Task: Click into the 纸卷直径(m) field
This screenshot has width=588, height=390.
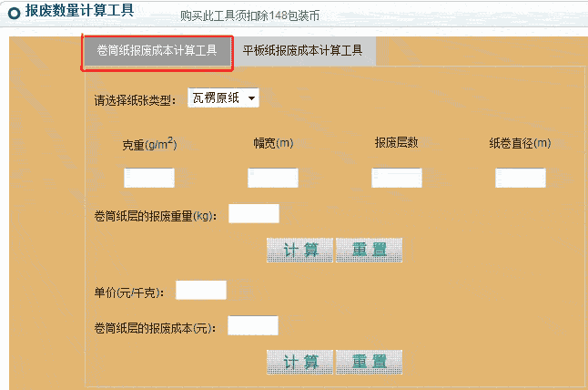Action: click(x=521, y=178)
